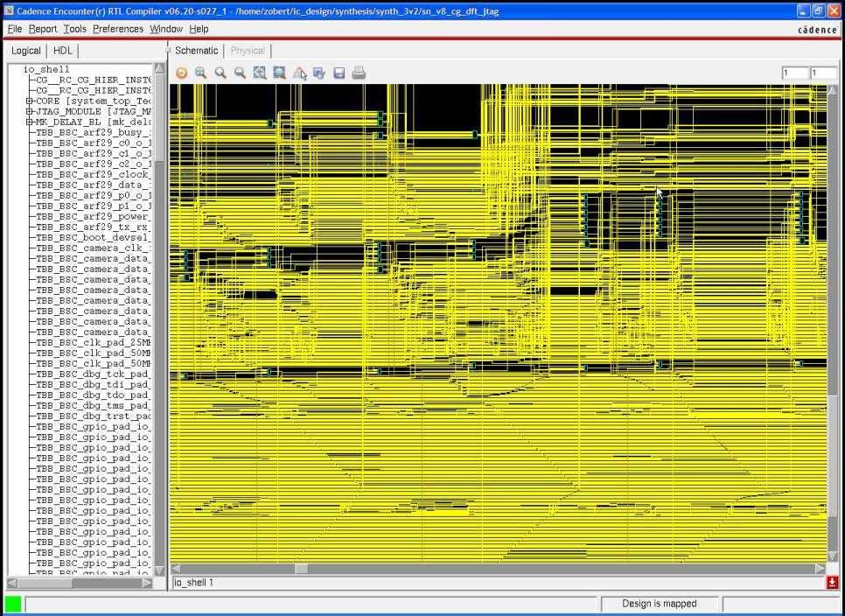Select the zoom-to-area box icon
The width and height of the screenshot is (845, 616).
tap(279, 73)
